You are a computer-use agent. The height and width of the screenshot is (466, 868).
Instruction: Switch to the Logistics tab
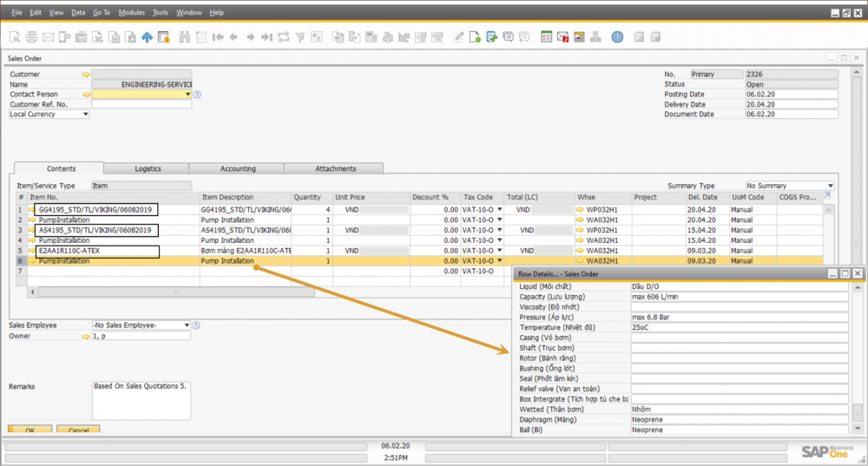148,169
